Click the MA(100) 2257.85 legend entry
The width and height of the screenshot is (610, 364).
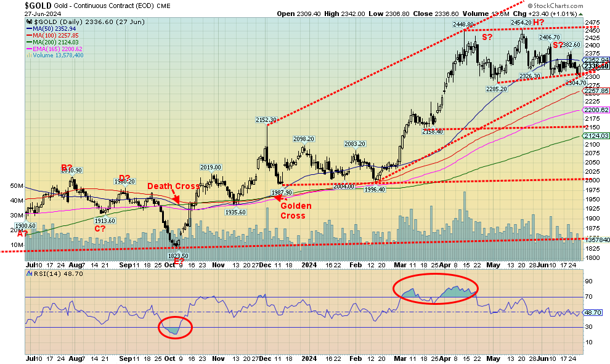click(x=54, y=35)
